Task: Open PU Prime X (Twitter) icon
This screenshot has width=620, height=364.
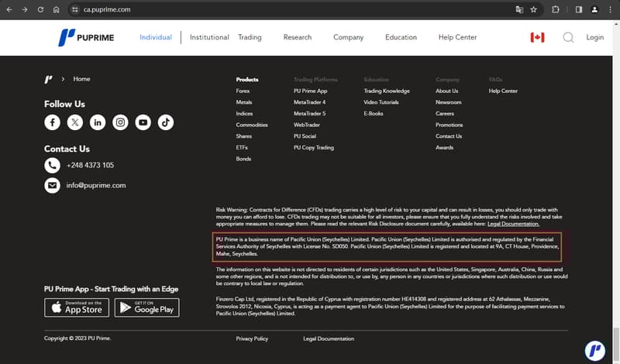Action: (74, 122)
